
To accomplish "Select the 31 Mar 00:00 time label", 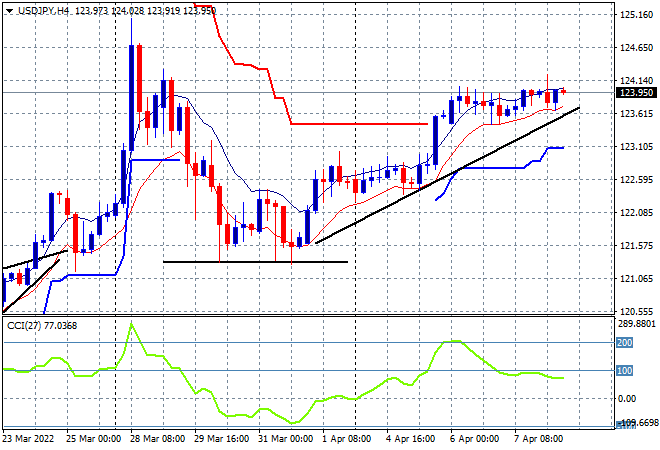I will pos(285,439).
